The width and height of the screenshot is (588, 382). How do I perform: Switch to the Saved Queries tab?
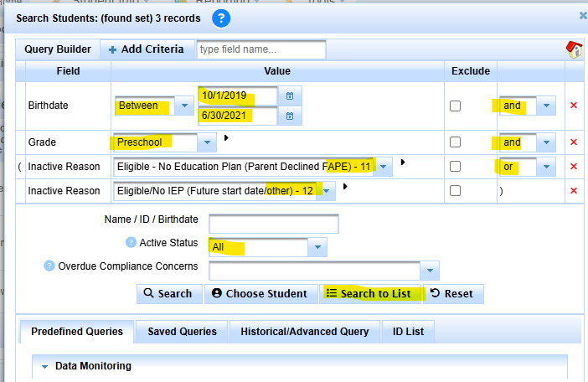coord(182,332)
